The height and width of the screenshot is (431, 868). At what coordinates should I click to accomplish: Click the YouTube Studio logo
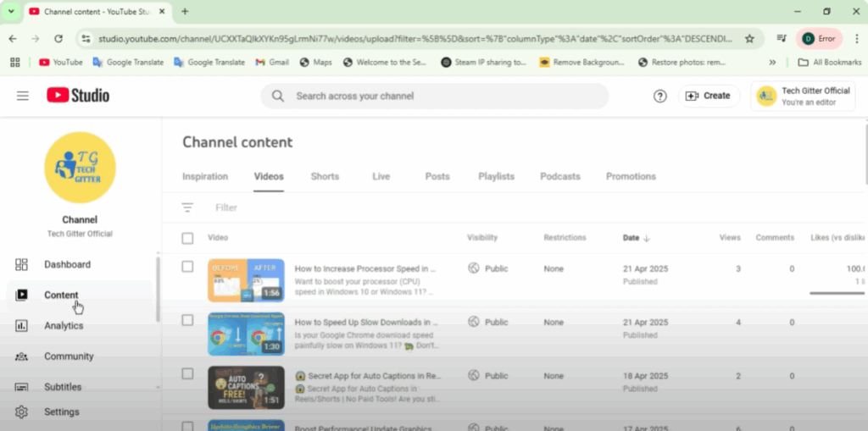point(78,96)
